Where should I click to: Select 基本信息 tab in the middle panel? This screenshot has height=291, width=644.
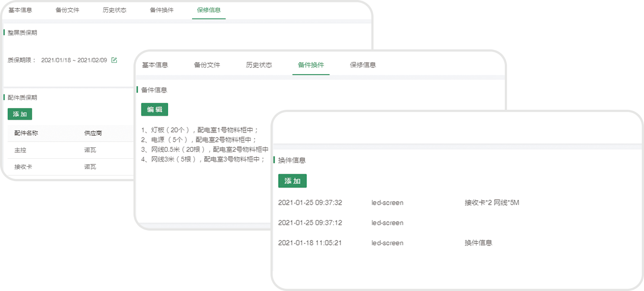(x=155, y=65)
